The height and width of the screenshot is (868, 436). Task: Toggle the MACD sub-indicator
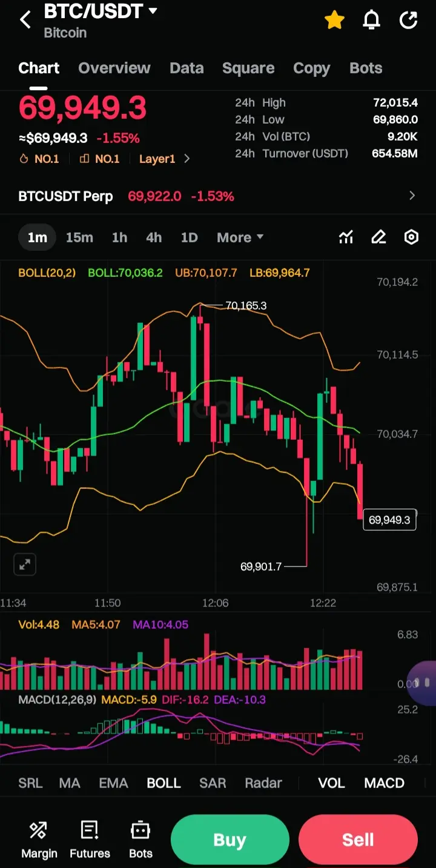(x=384, y=783)
